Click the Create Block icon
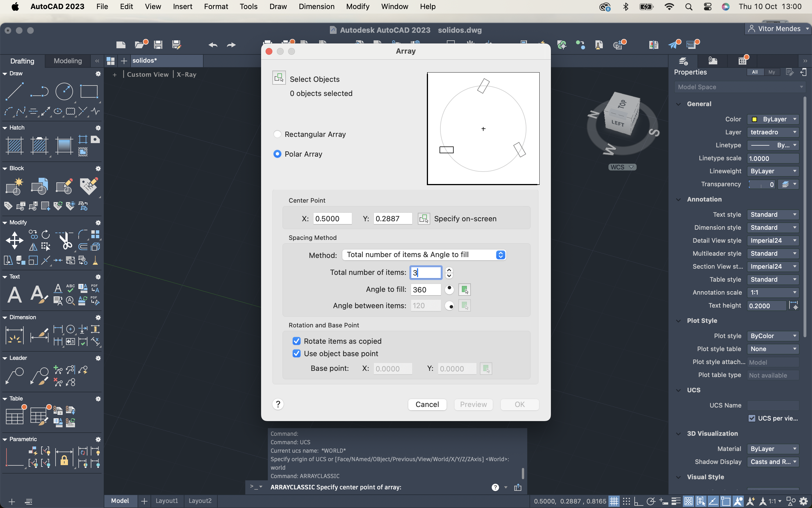812x508 pixels. click(x=14, y=186)
